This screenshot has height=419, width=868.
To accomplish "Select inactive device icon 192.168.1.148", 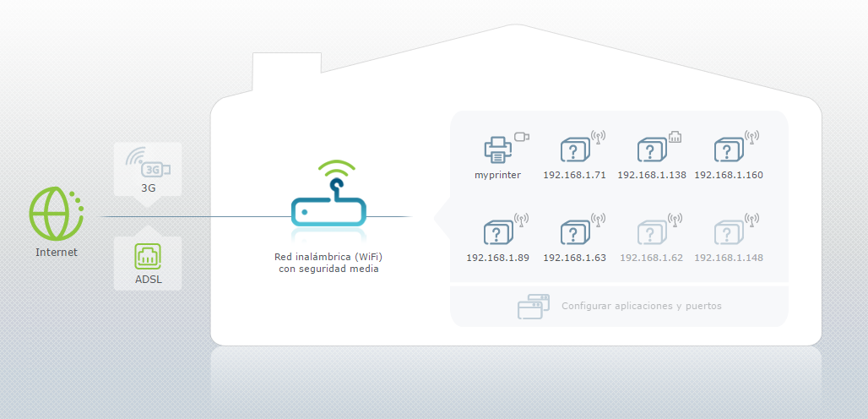I will coord(728,231).
